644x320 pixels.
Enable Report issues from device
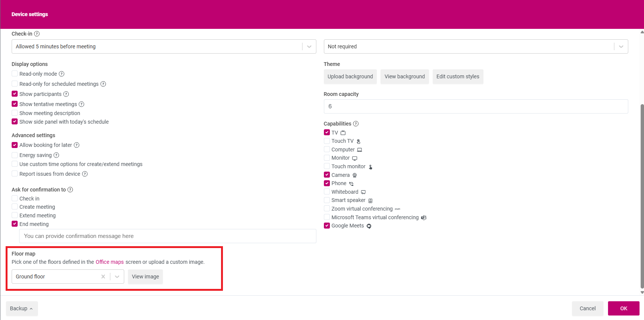pyautogui.click(x=15, y=173)
